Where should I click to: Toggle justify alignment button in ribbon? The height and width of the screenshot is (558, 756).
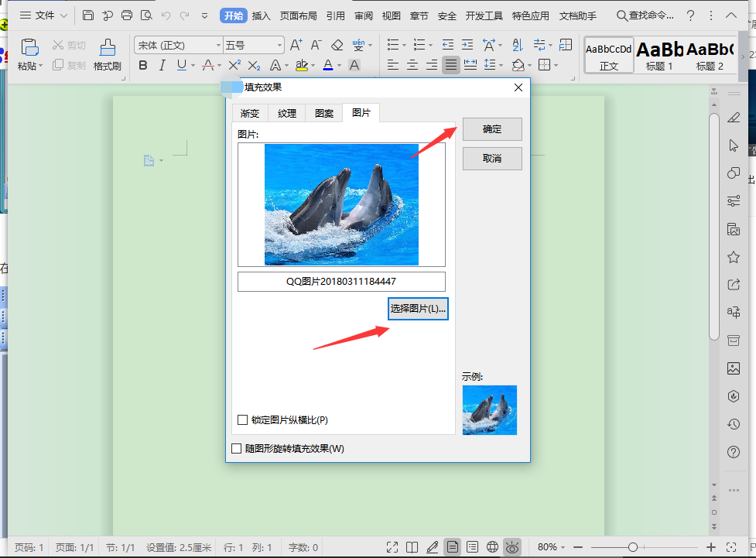click(x=450, y=66)
